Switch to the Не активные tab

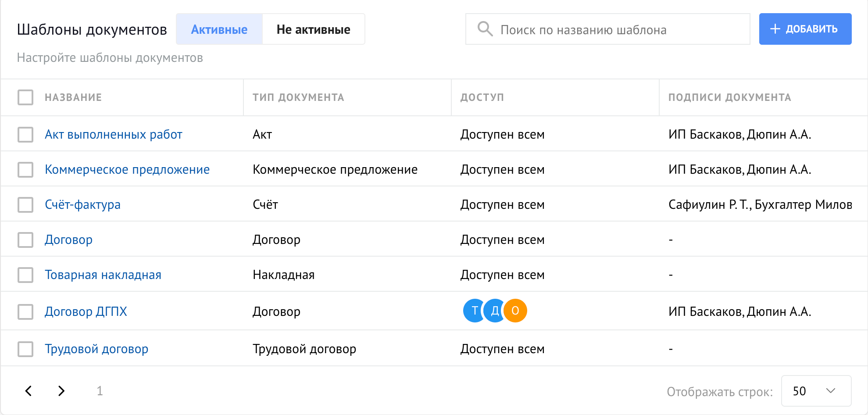(313, 29)
